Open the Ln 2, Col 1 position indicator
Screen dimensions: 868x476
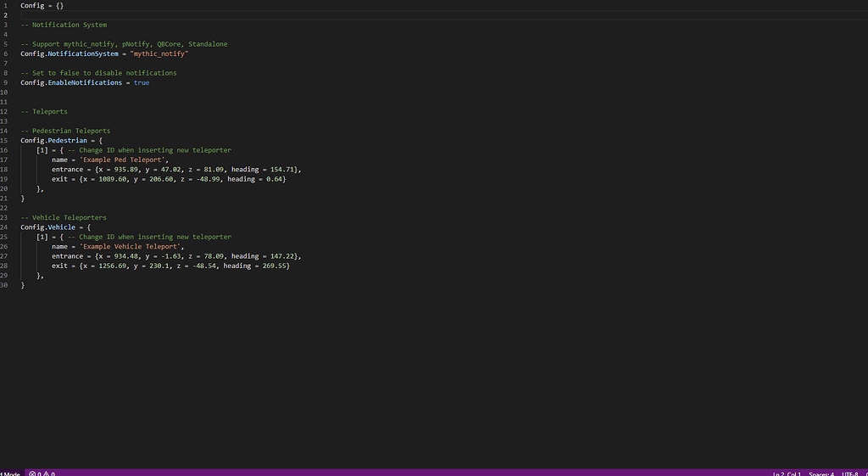click(787, 473)
